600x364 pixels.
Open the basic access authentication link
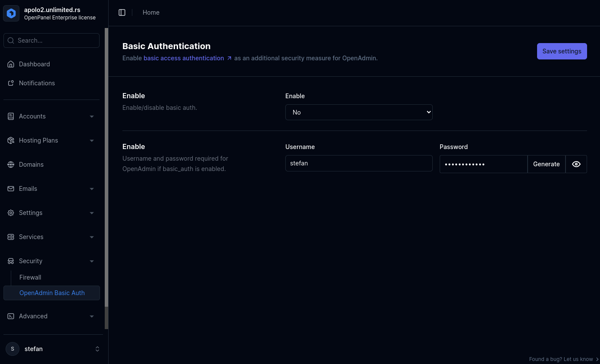pos(184,58)
